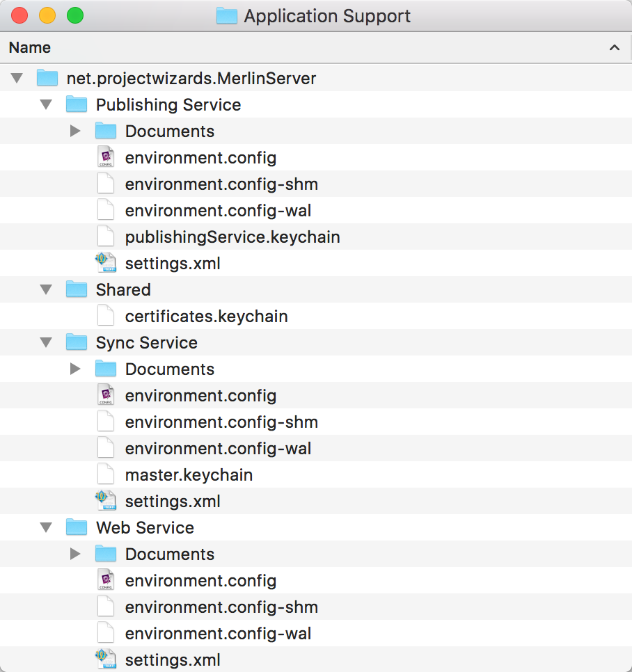Image resolution: width=632 pixels, height=672 pixels.
Task: Click the certificates.keychain file icon
Action: coord(106,316)
